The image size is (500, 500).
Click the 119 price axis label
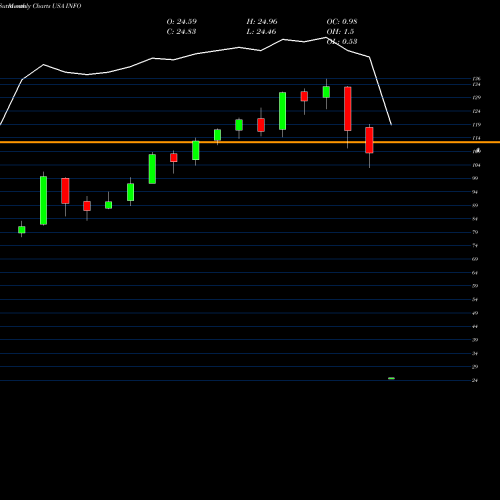pyautogui.click(x=476, y=125)
